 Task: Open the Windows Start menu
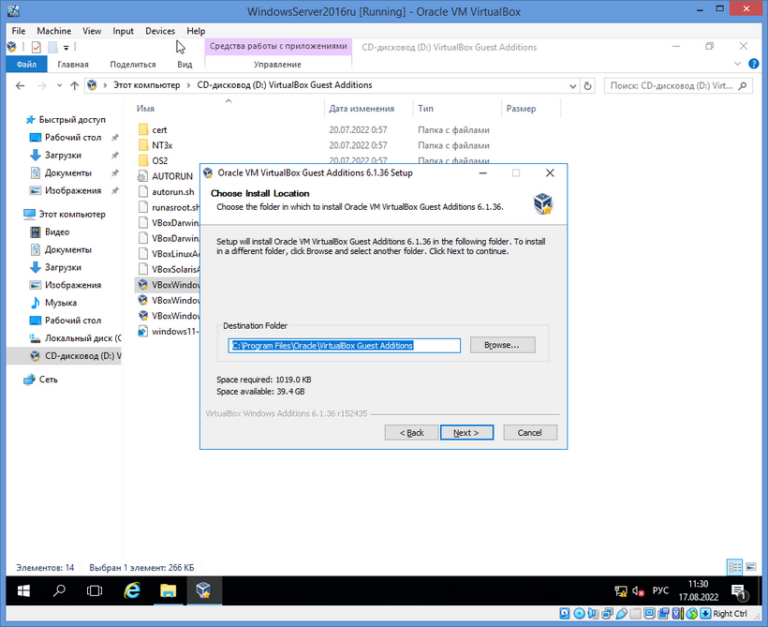pyautogui.click(x=21, y=590)
